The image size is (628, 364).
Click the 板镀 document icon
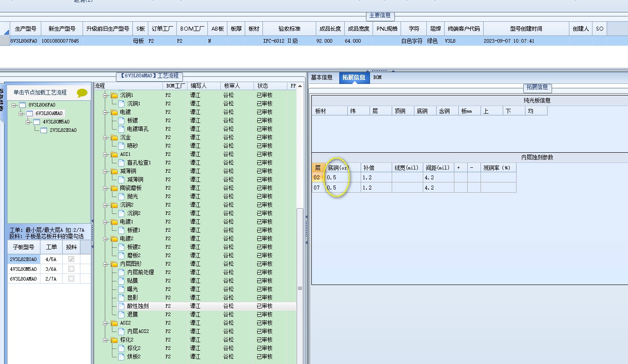[x=122, y=120]
